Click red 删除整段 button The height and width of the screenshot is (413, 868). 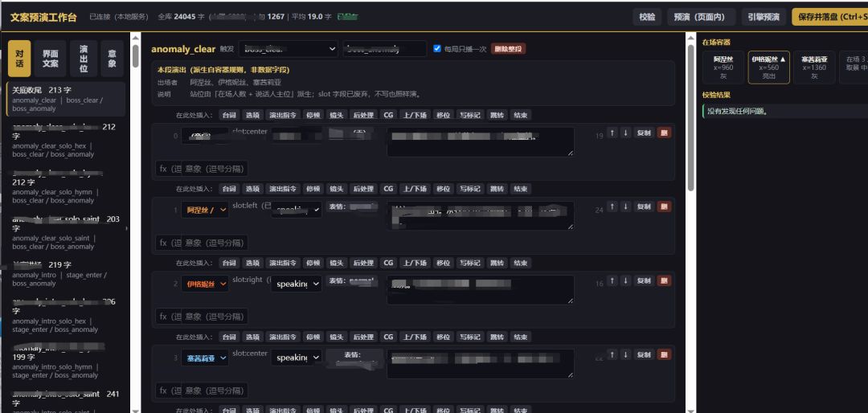(x=508, y=49)
